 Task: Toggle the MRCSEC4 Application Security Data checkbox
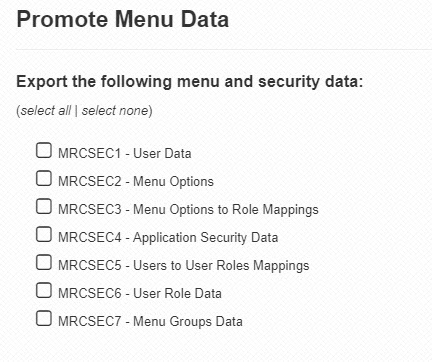tap(44, 234)
